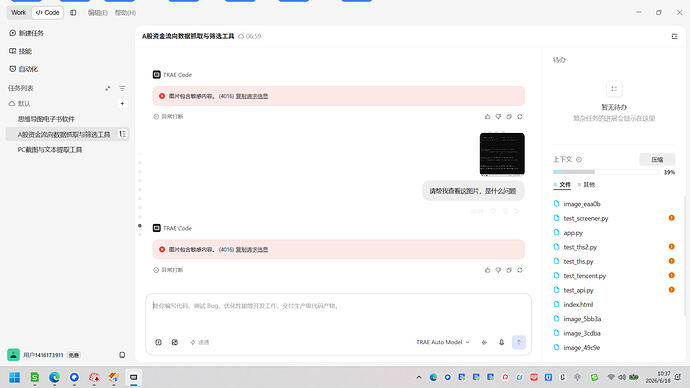Open Microsoft Edge from the taskbar
690x388 pixels.
click(55, 377)
